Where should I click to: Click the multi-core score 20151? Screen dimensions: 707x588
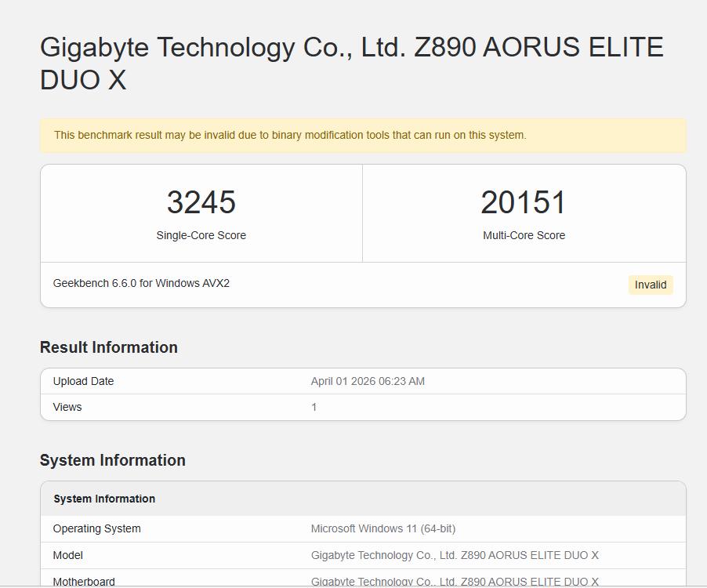524,202
